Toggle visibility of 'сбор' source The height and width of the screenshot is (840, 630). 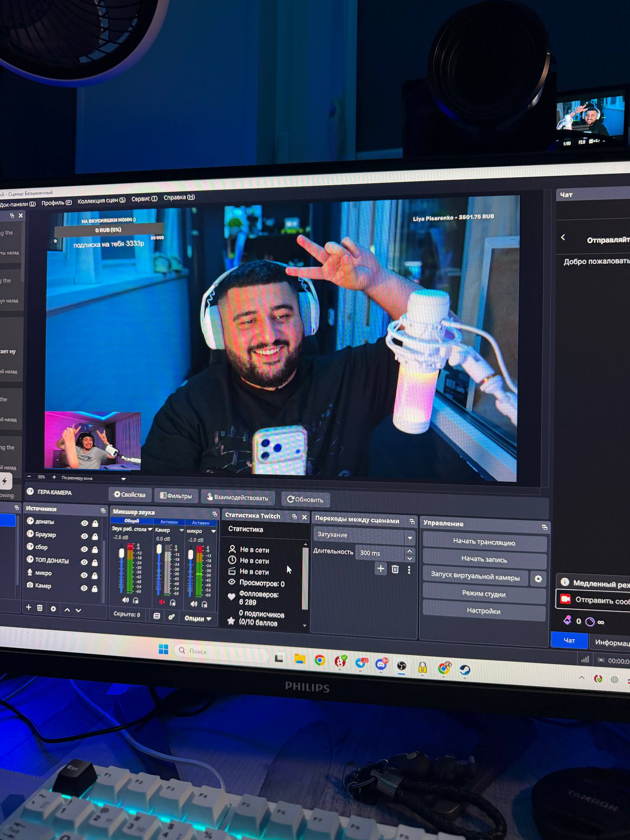tap(84, 549)
